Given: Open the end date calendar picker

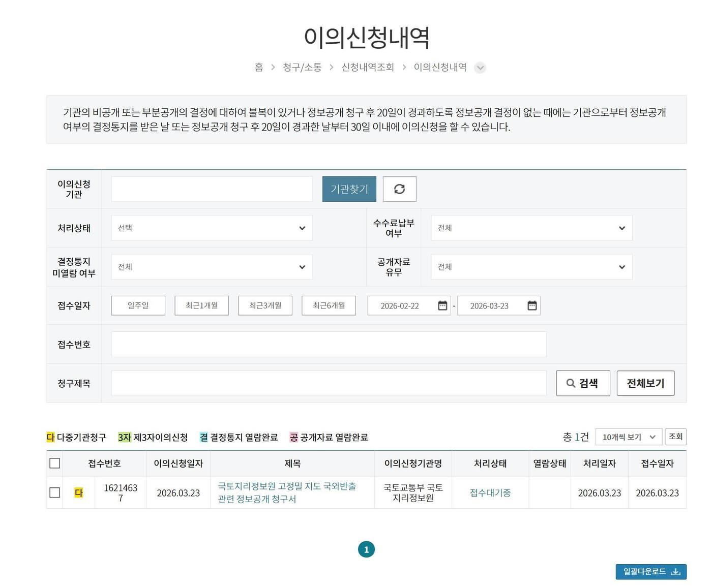Looking at the screenshot, I should (x=532, y=305).
